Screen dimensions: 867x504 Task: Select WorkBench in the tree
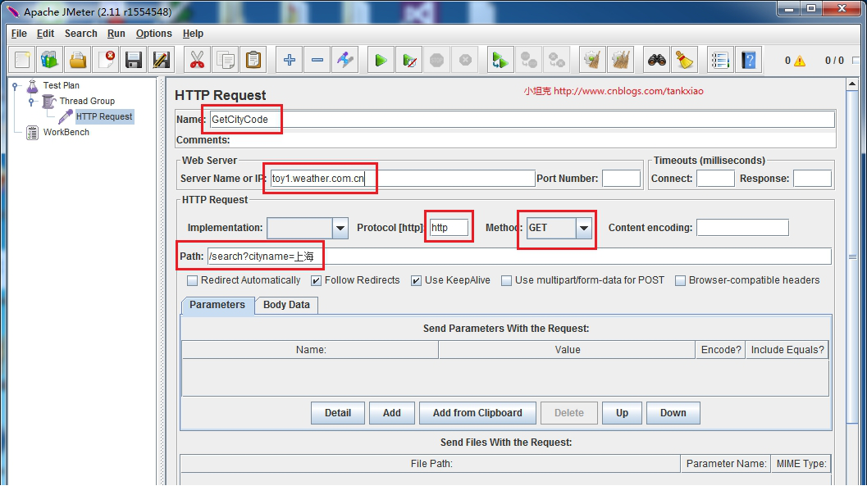(x=66, y=132)
